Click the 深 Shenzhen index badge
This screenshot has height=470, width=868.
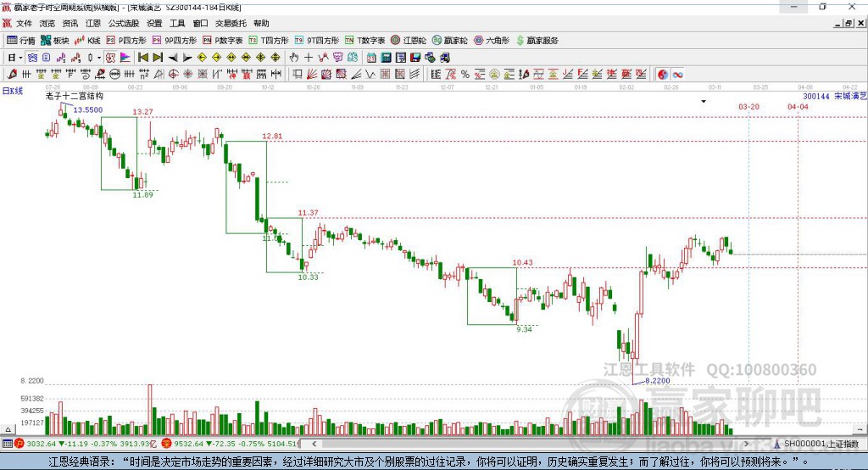(168, 444)
